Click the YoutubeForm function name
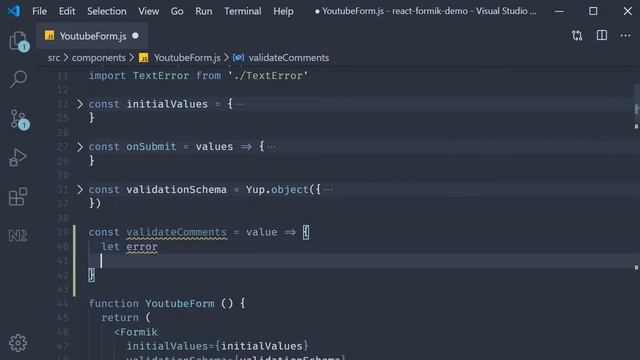 click(x=180, y=303)
